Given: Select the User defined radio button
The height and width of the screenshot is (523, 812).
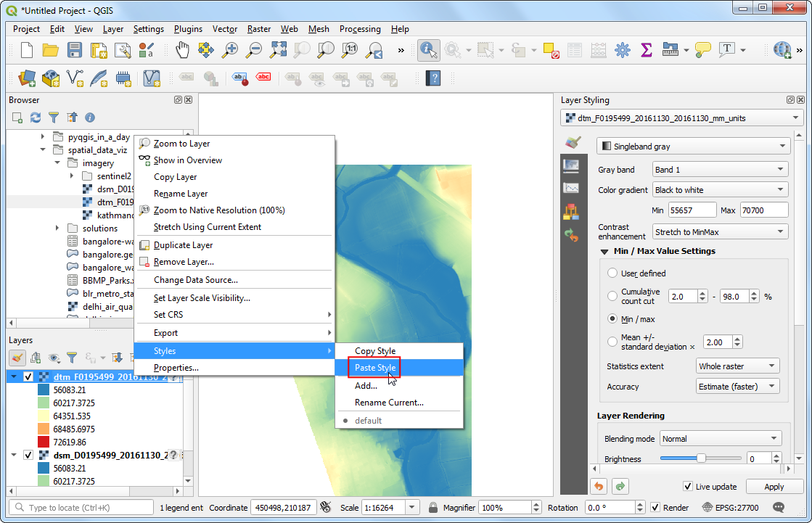Looking at the screenshot, I should tap(612, 273).
